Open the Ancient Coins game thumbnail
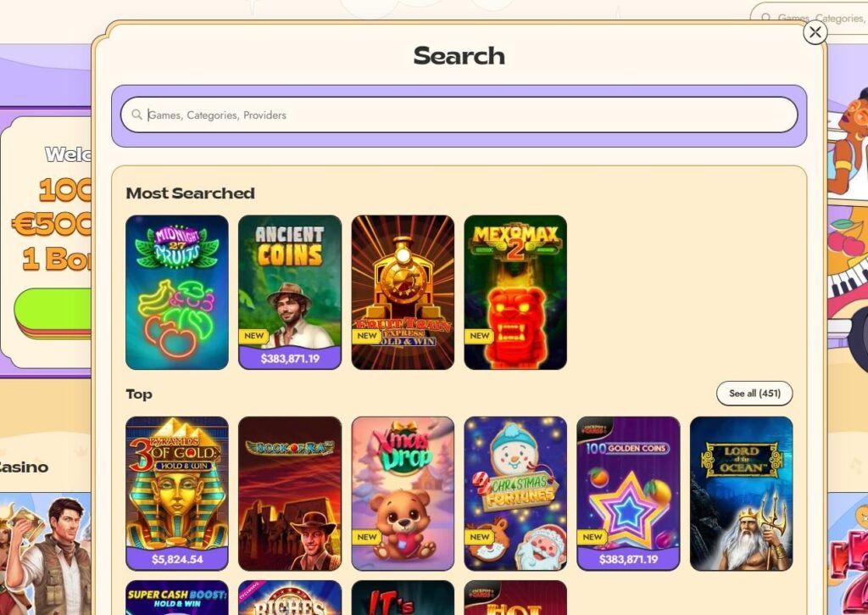 pyautogui.click(x=290, y=292)
